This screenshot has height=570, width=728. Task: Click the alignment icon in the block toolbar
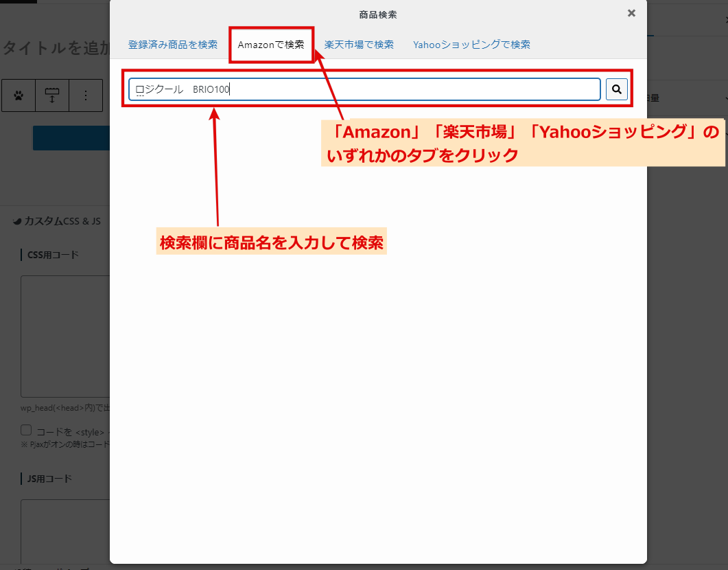[52, 95]
